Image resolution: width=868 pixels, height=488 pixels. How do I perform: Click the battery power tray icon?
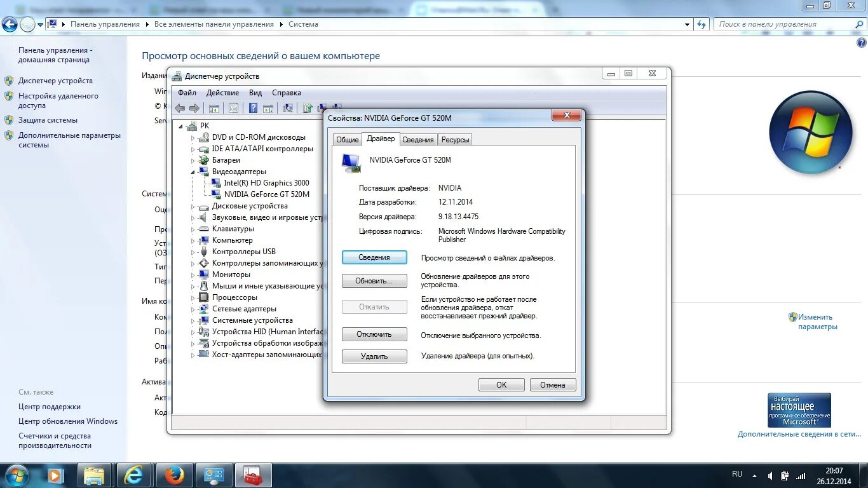(785, 475)
